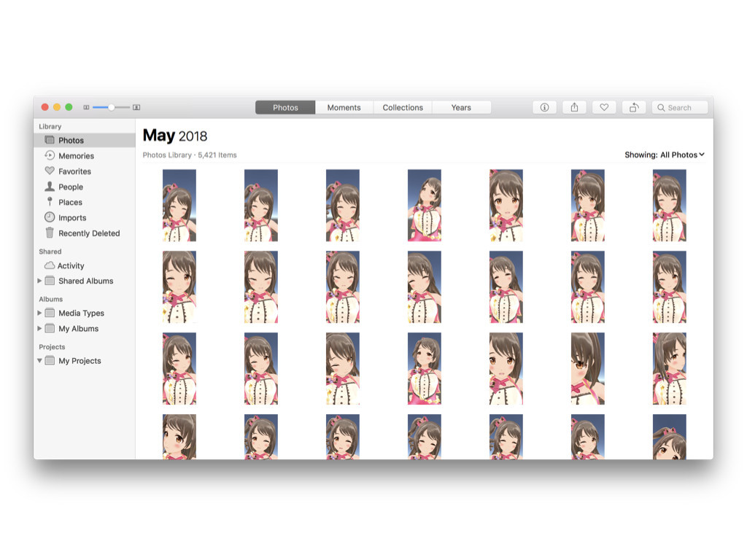Click the Favorites heart sidebar icon

click(x=50, y=171)
